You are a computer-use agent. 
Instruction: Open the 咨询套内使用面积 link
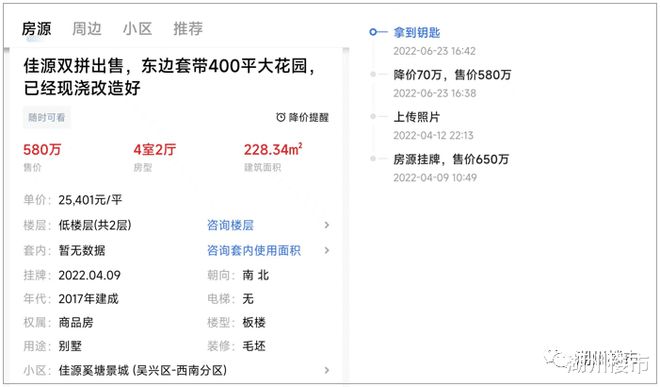tap(254, 251)
